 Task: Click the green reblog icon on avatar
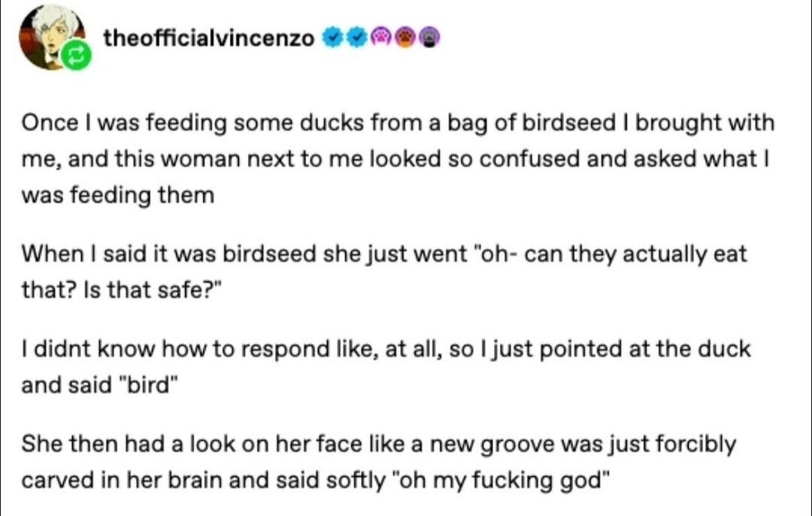tap(77, 56)
